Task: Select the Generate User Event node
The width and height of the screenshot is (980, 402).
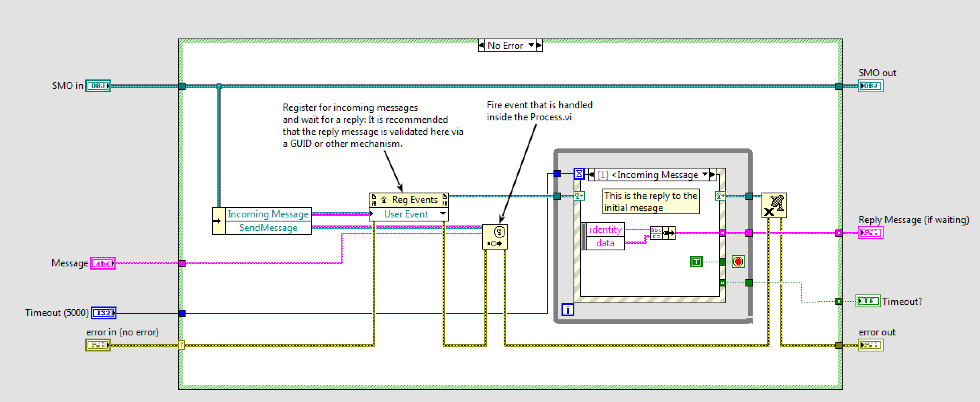Action: coord(494,237)
